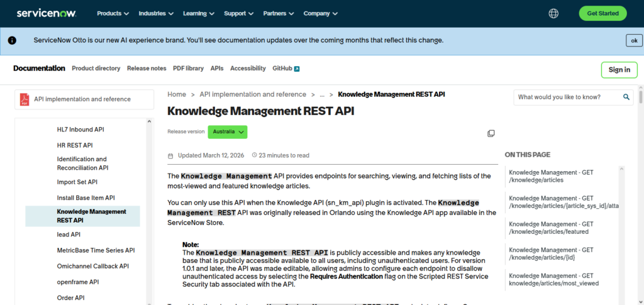This screenshot has width=644, height=305.
Task: Click the info icon in the banner
Action: click(x=13, y=40)
